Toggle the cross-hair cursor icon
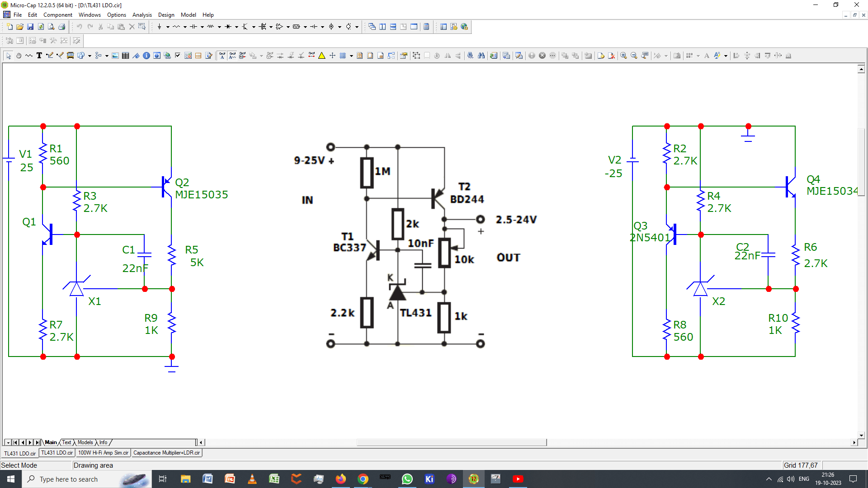Viewport: 868px width, 488px height. [x=332, y=56]
